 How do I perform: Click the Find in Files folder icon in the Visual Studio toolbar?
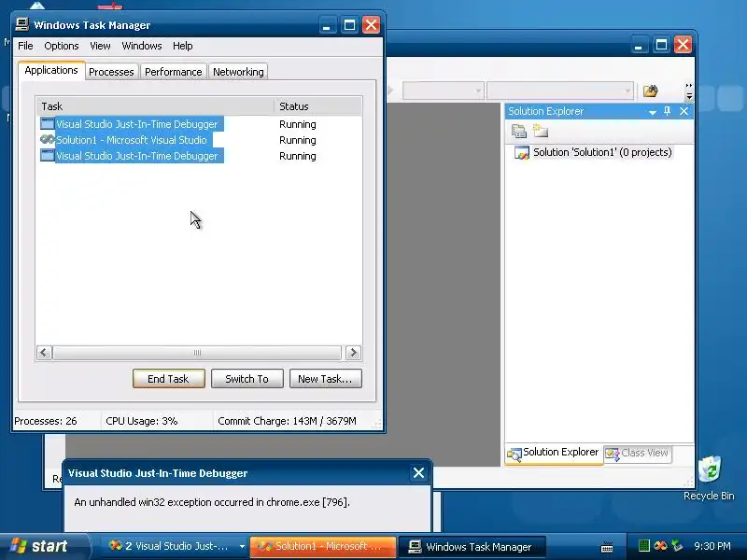click(x=650, y=91)
